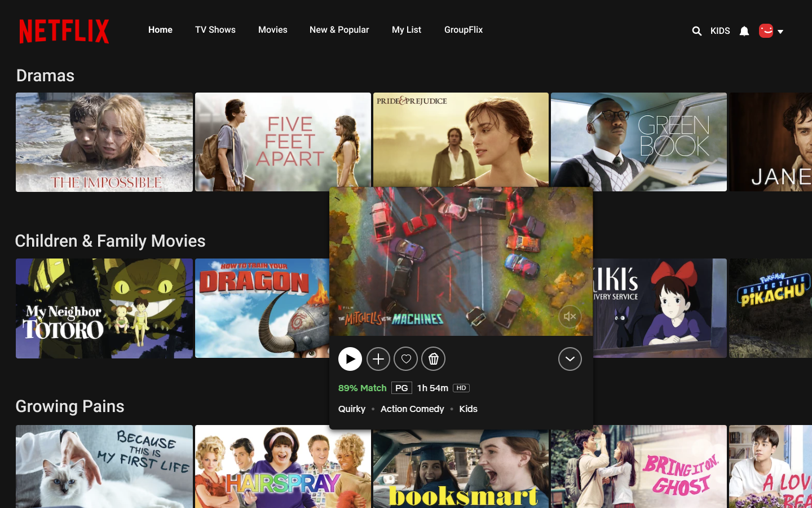Viewport: 812px width, 508px height.
Task: Click the 89% Match text
Action: [362, 388]
